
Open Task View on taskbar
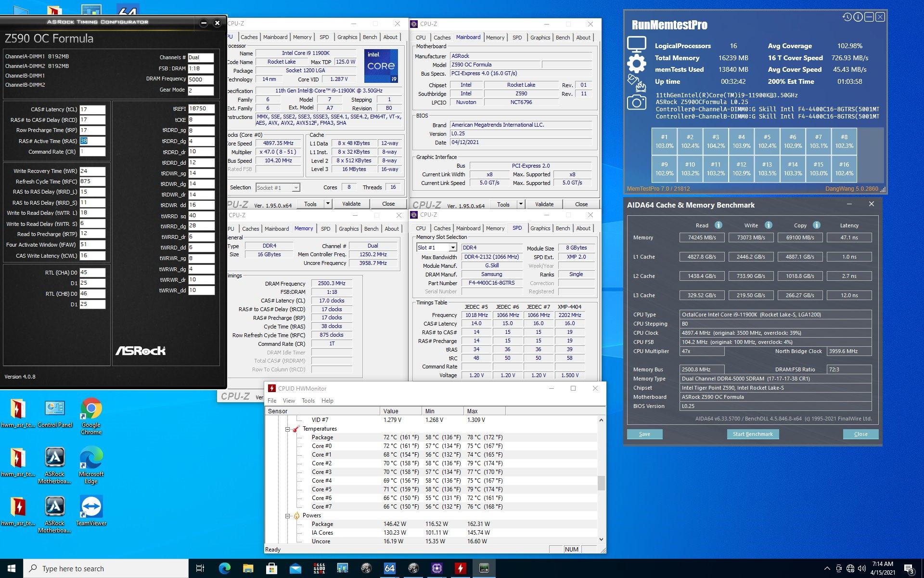coord(200,568)
